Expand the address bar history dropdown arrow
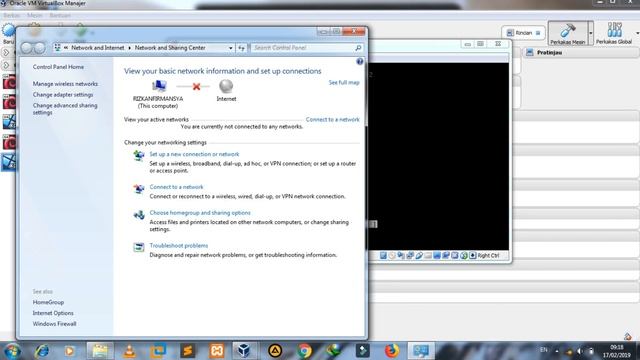The image size is (640, 360). [231, 48]
